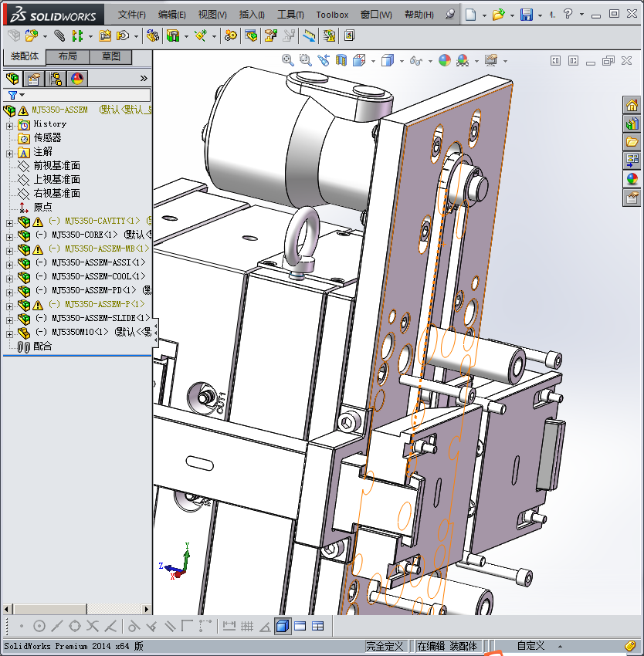Expand the MJ5350-CAVITY<1> component
Image resolution: width=644 pixels, height=656 pixels.
tap(9, 223)
